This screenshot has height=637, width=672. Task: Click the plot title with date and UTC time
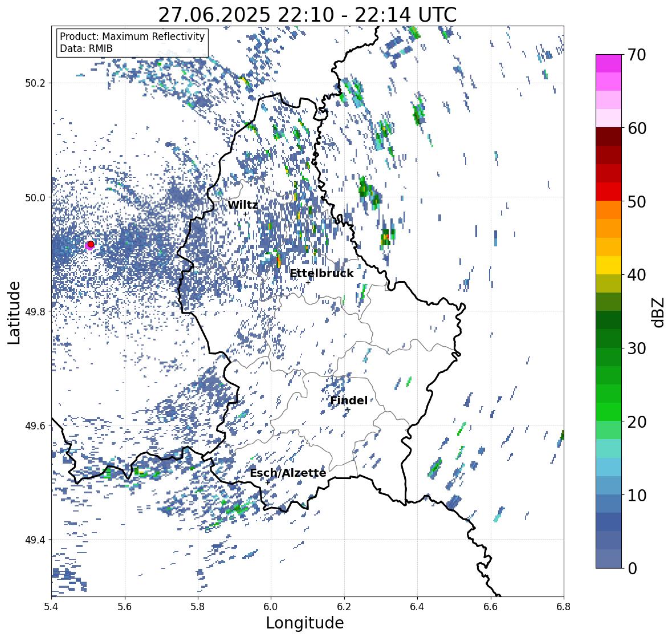(307, 15)
